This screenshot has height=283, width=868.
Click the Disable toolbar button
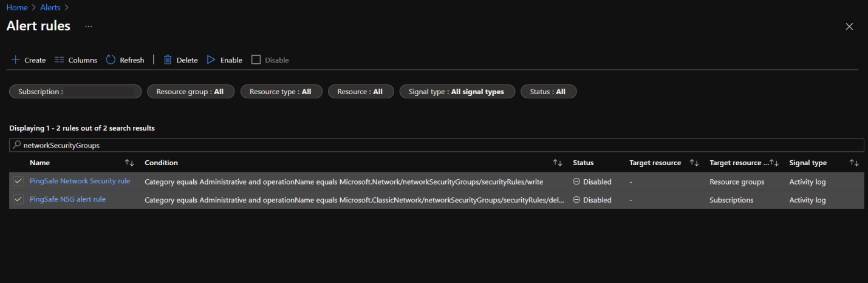(270, 60)
